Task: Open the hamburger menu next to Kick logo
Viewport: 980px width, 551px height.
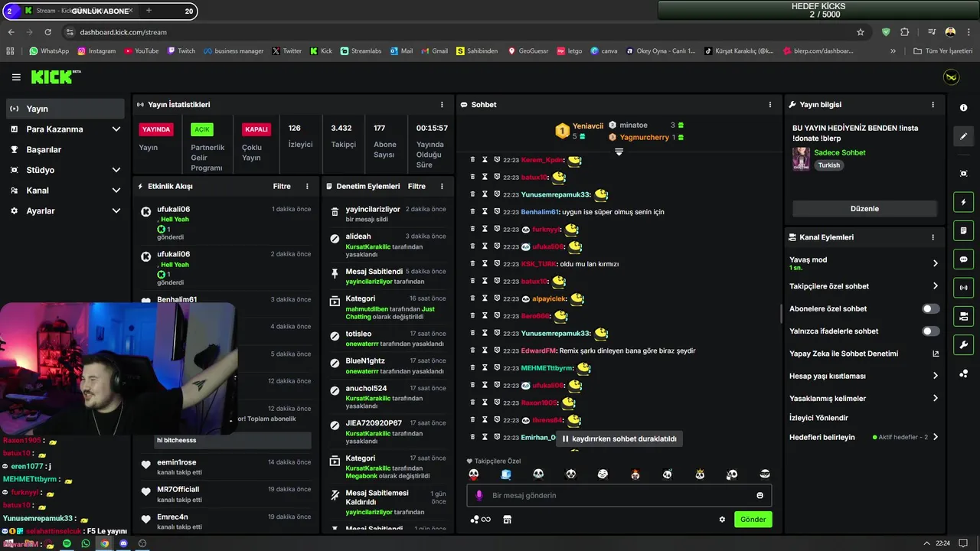Action: click(16, 77)
